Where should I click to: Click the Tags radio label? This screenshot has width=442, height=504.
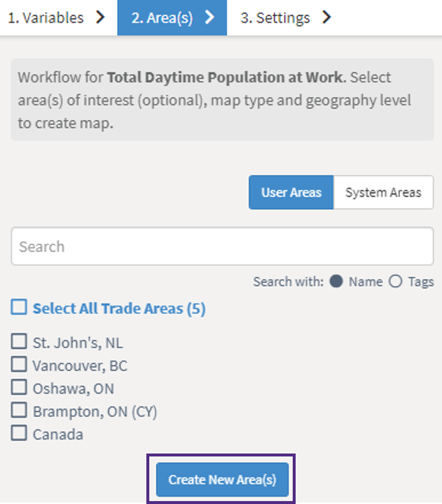tap(421, 282)
